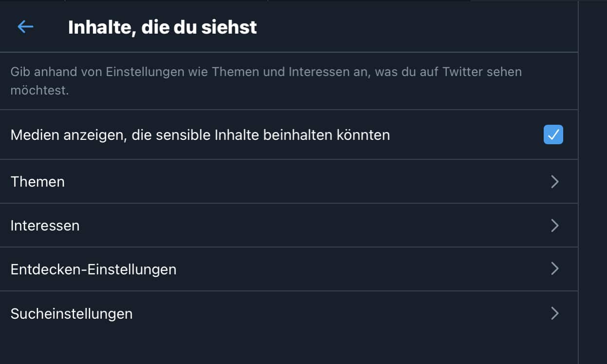Click the blue checkmark icon
Image resolution: width=607 pixels, height=364 pixels.
point(553,135)
